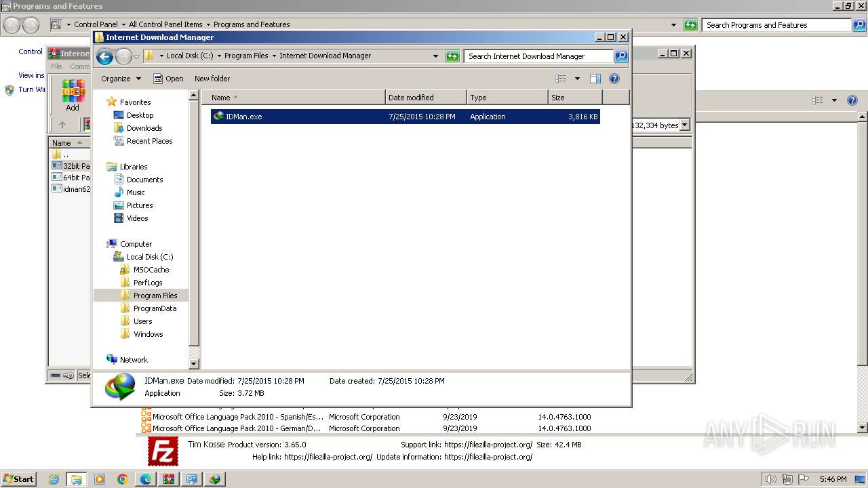
Task: Click the FileZilla logo in details pane
Action: pyautogui.click(x=163, y=451)
